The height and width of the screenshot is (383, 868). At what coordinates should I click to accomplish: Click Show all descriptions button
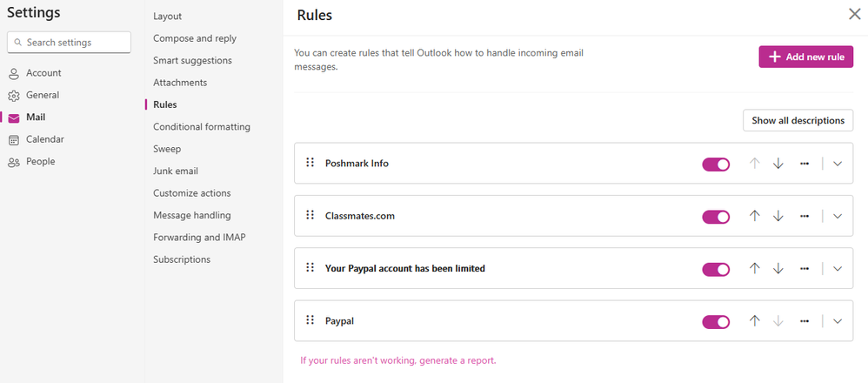click(x=798, y=120)
